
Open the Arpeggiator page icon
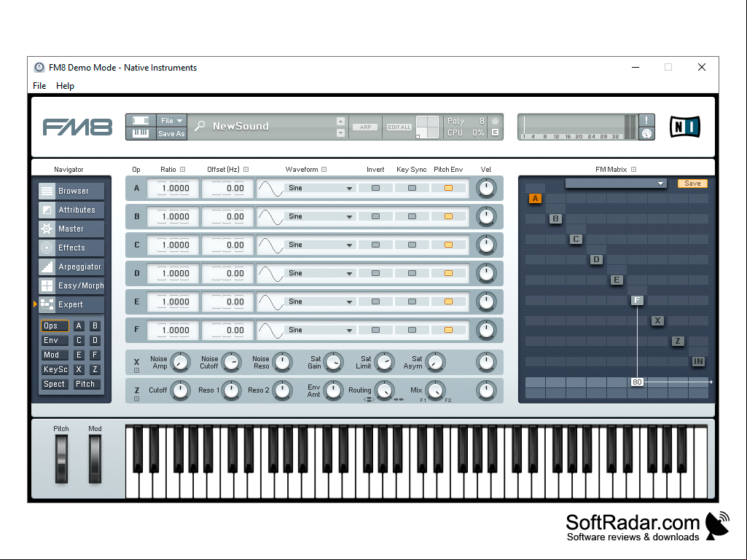(x=47, y=267)
